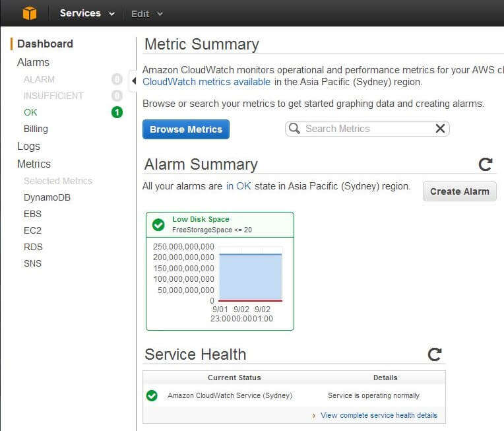This screenshot has height=431, width=504.
Task: Select Amazon CloudWatch Service (Sydney) row text
Action: pyautogui.click(x=230, y=395)
